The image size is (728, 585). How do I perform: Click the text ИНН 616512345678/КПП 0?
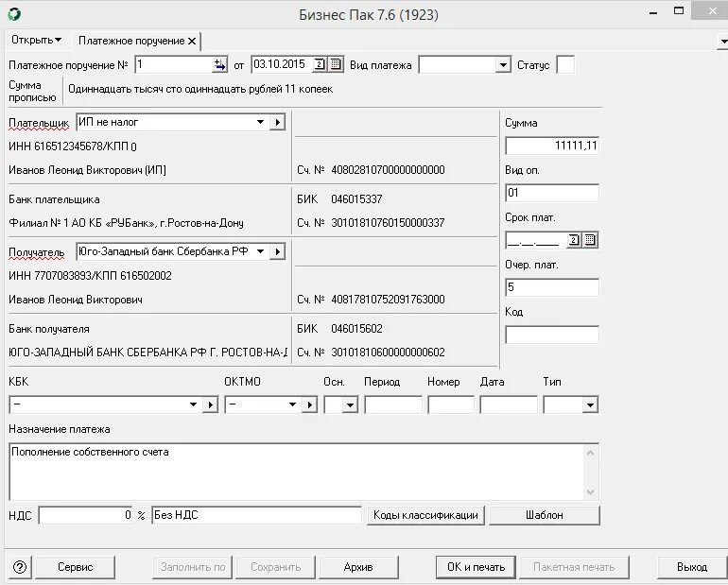[73, 146]
